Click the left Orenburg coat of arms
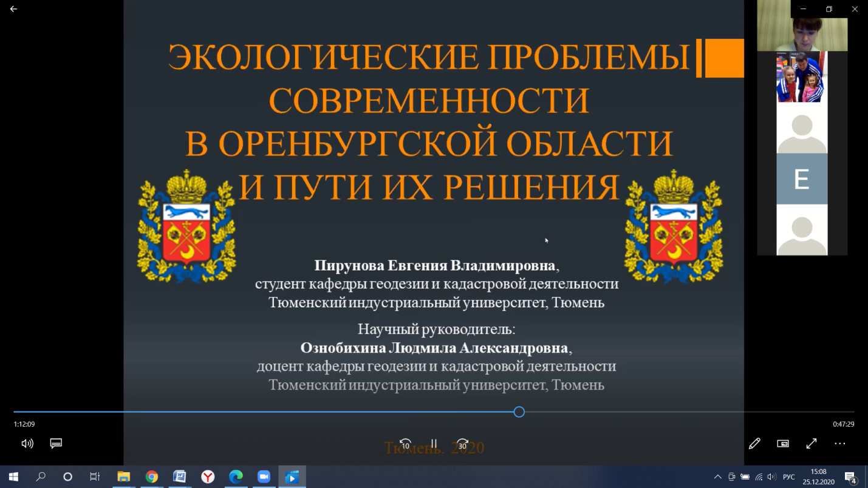868x488 pixels. point(186,227)
